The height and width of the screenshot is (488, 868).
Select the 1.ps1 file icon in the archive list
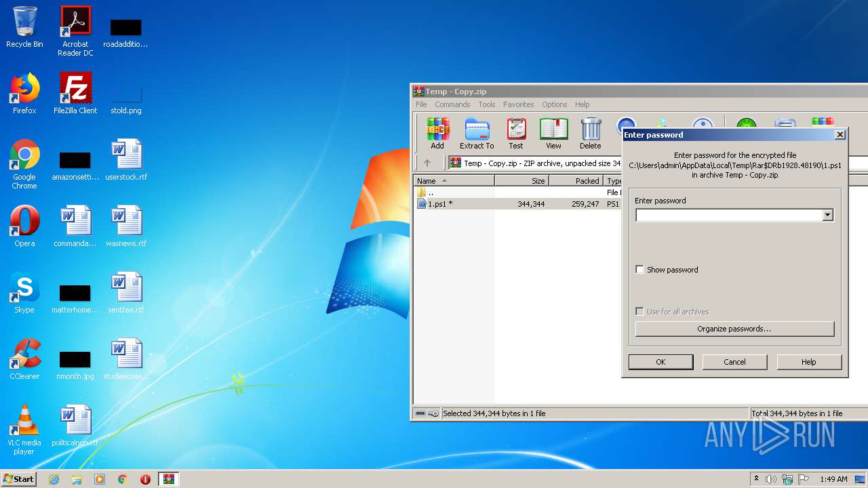point(422,203)
